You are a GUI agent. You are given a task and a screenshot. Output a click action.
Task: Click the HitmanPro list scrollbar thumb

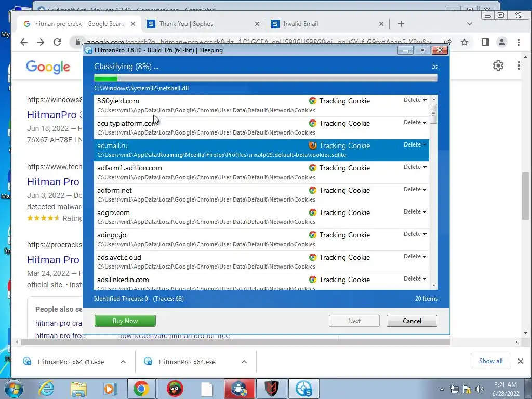tap(434, 114)
